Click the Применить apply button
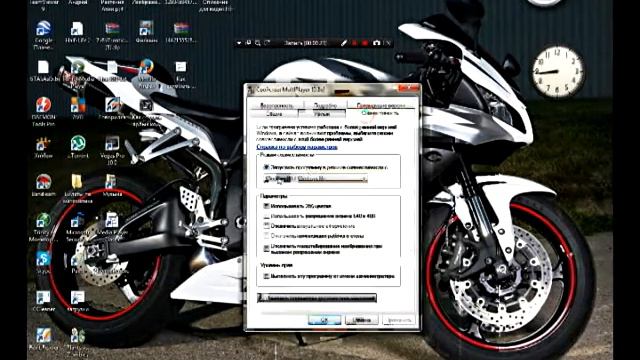The width and height of the screenshot is (640, 360). [x=399, y=320]
